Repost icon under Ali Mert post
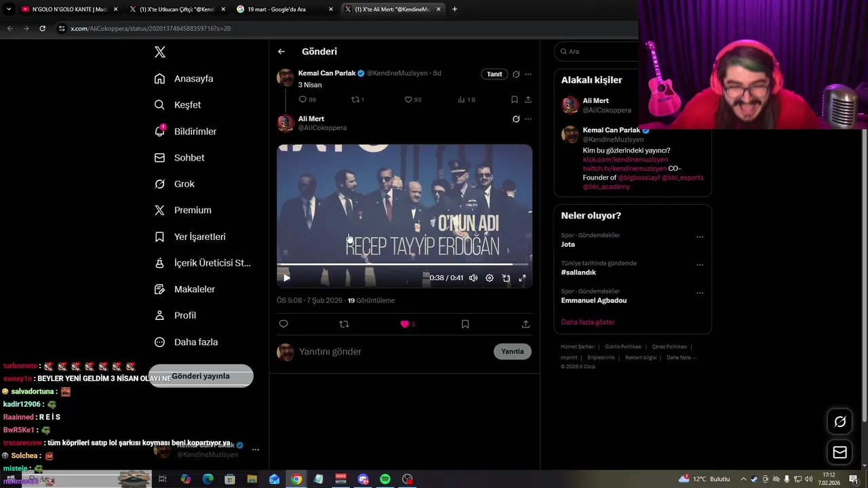Viewport: 868px width, 488px height. point(344,324)
